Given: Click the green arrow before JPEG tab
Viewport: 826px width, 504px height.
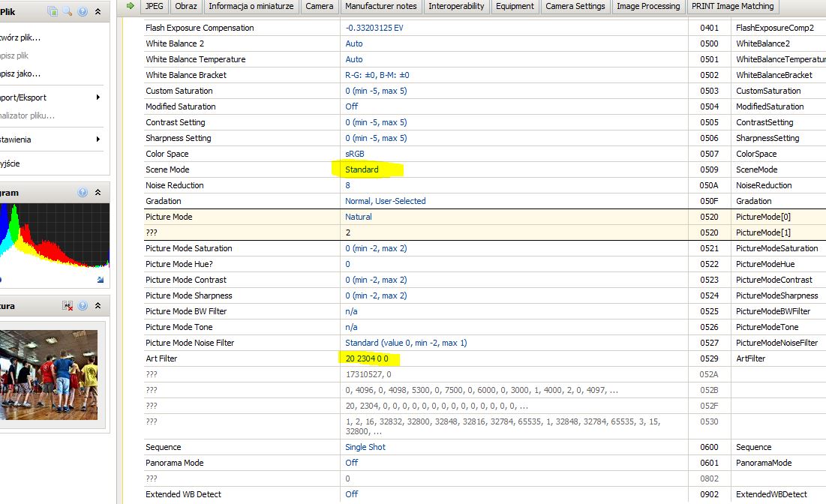Looking at the screenshot, I should pos(131,6).
